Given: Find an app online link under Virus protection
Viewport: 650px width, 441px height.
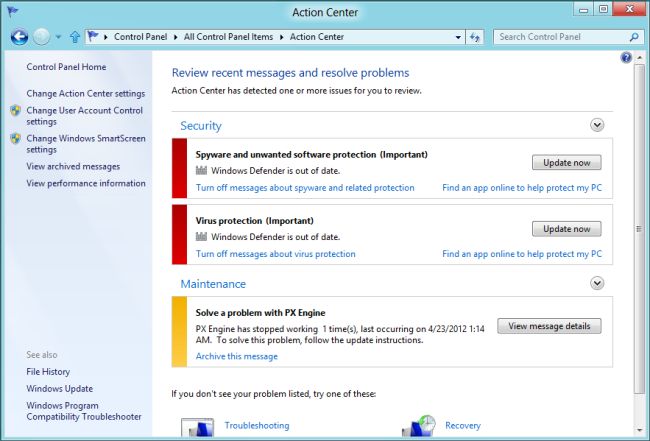Looking at the screenshot, I should (522, 254).
